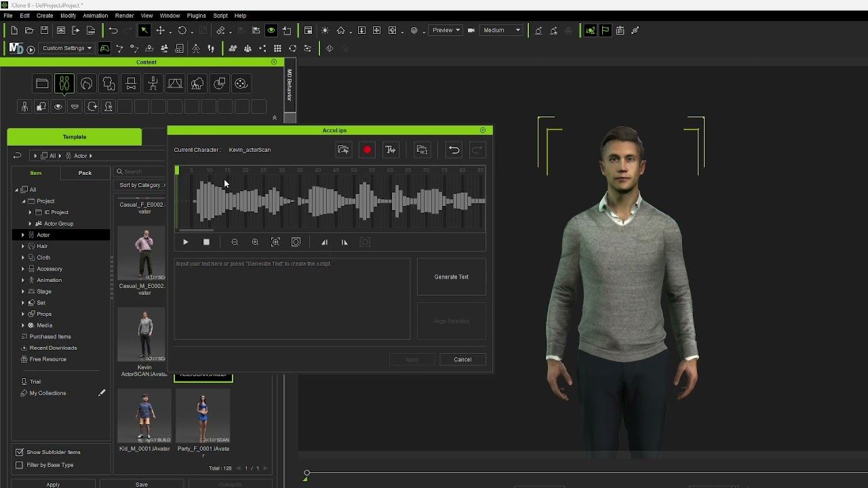Screen dimensions: 868x488
Task: Open the Custom Settings dropdown
Action: (67, 48)
